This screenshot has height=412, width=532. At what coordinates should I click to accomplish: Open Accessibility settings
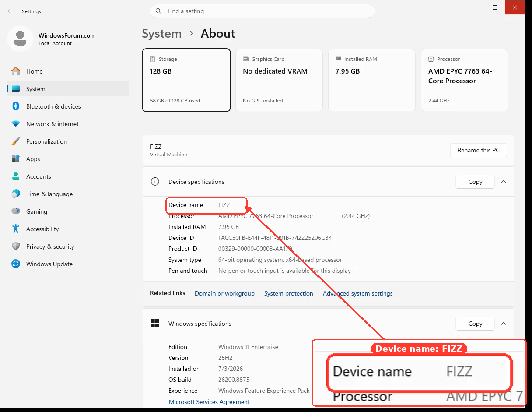point(68,229)
